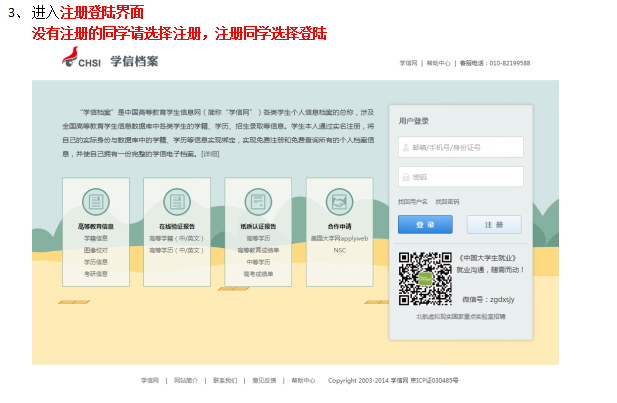
Task: Click the 找回用户名 link
Action: point(412,202)
